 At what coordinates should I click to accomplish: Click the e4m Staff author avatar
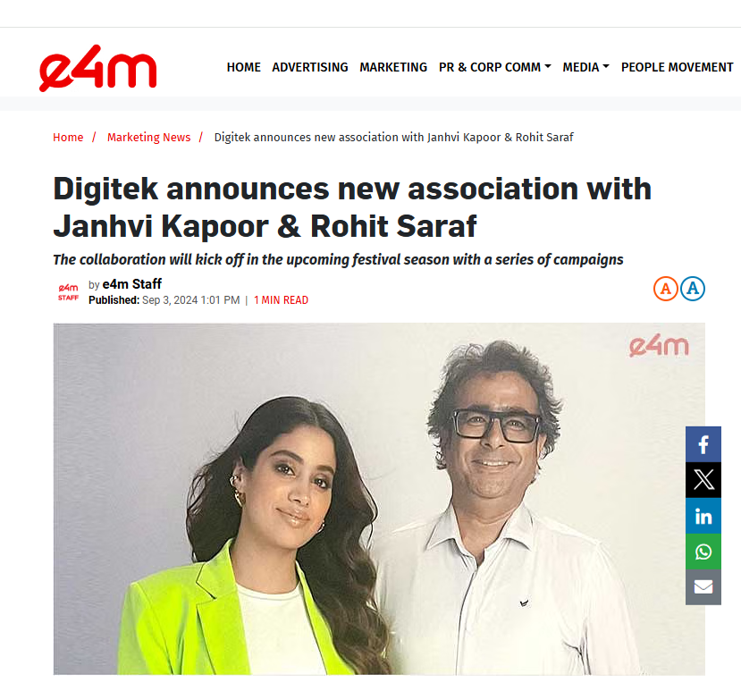(x=68, y=292)
